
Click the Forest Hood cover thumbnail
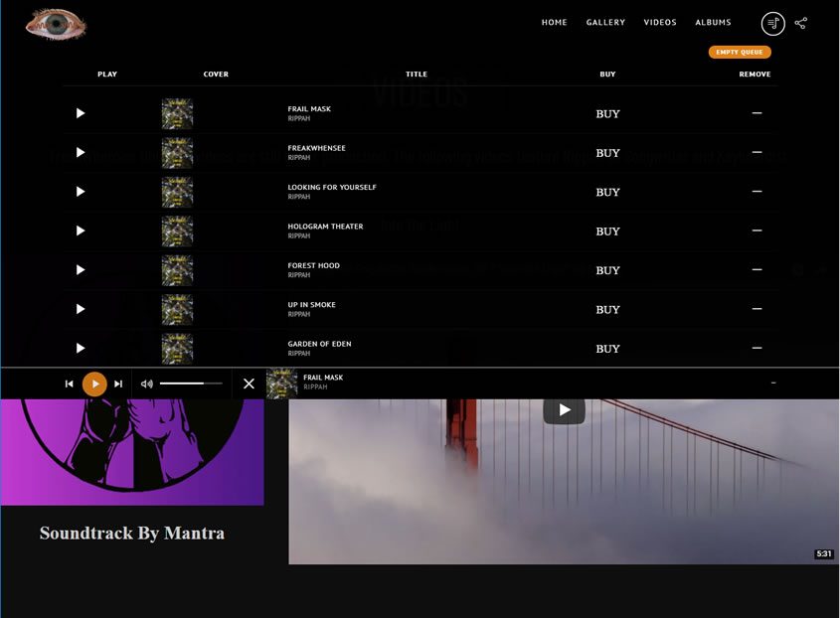[x=177, y=270]
